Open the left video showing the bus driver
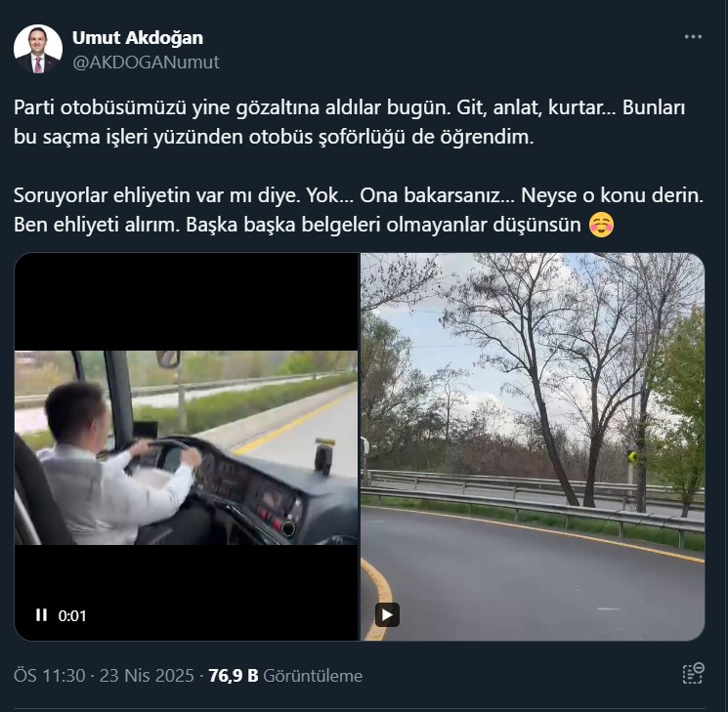 187,448
